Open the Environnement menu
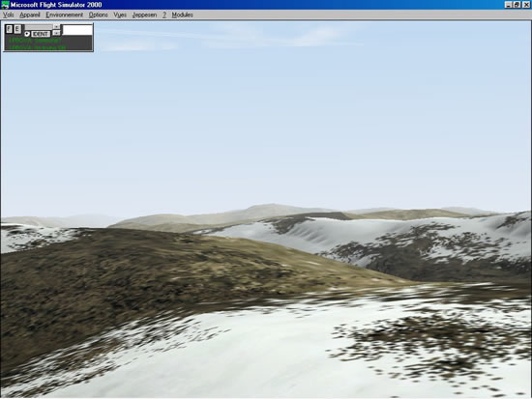 64,14
